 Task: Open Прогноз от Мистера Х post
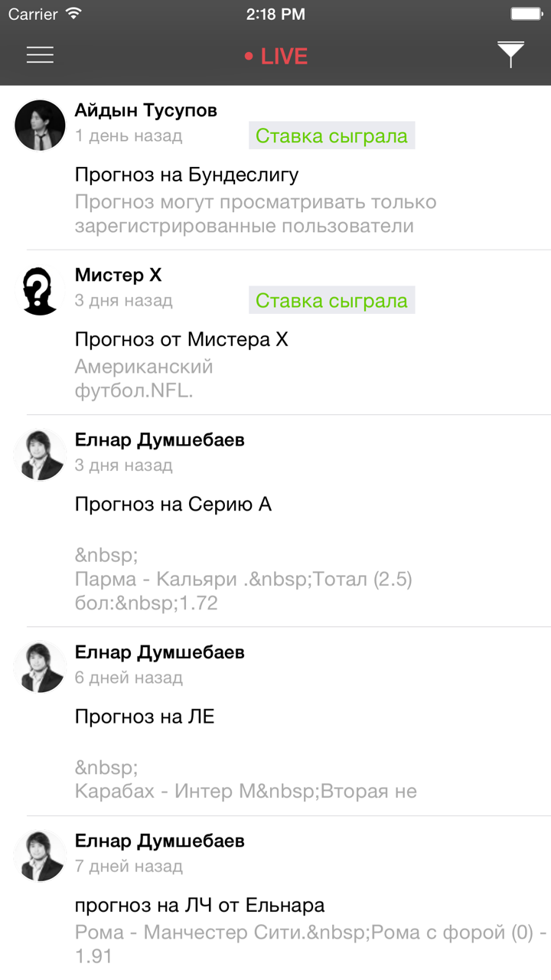pos(181,339)
